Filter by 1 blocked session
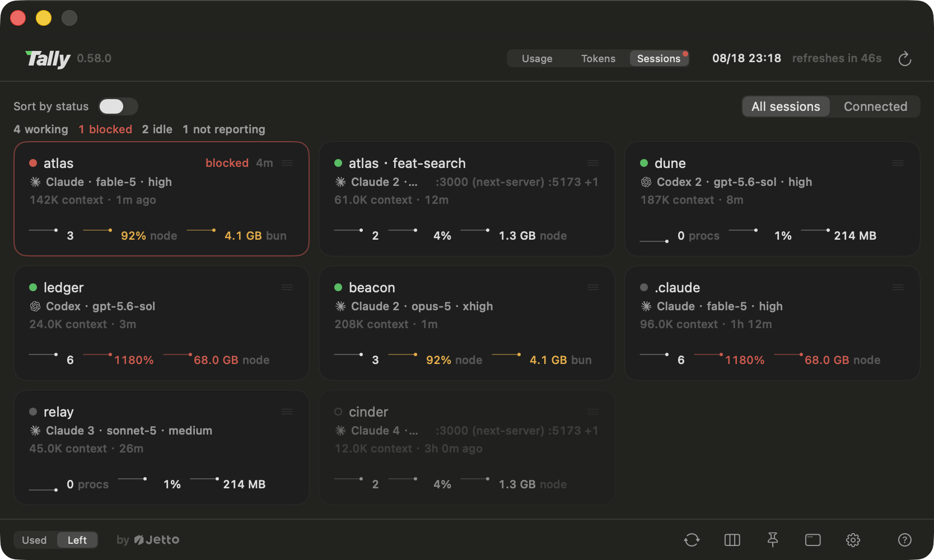Screen dimensions: 934x560 point(105,129)
